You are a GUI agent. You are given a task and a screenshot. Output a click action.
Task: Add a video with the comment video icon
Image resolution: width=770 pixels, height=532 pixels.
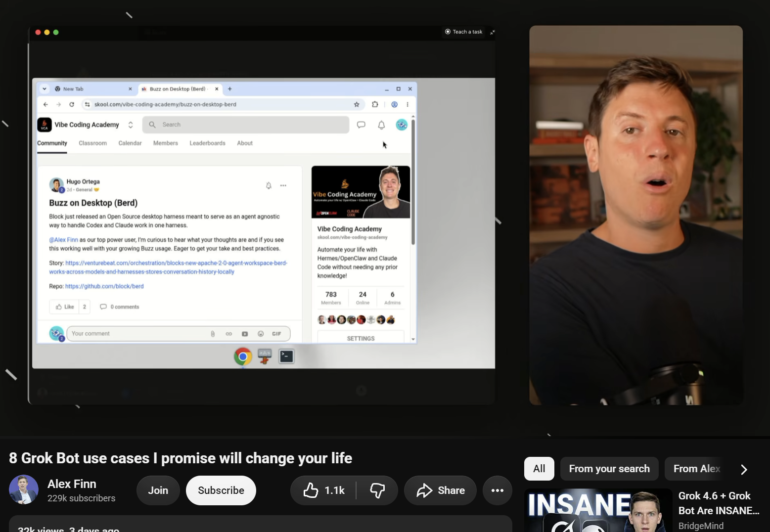[245, 334]
